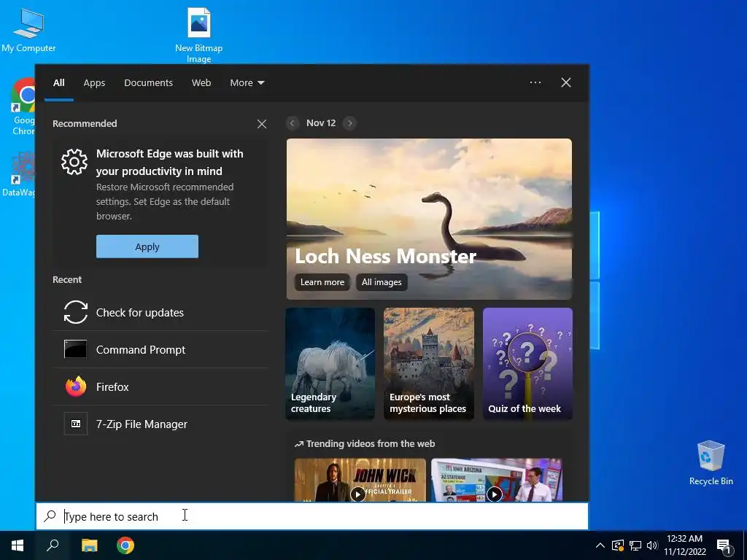Click the 7-Zip File Manager icon

[76, 424]
